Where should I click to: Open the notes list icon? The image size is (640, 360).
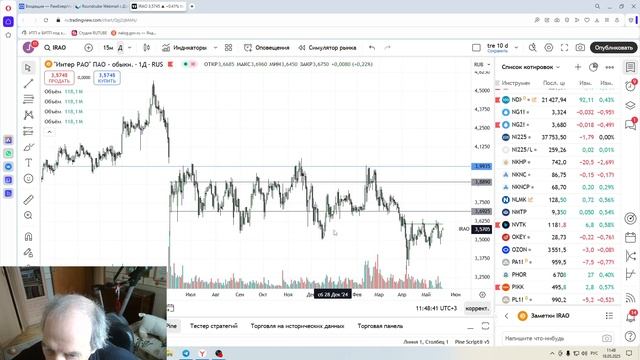609,316
